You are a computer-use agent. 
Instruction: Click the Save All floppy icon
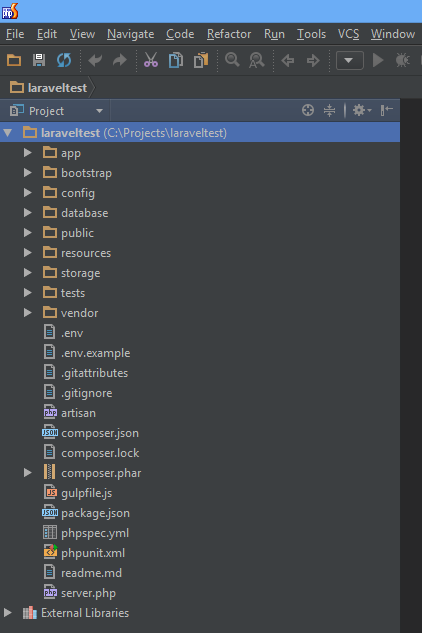pyautogui.click(x=39, y=61)
